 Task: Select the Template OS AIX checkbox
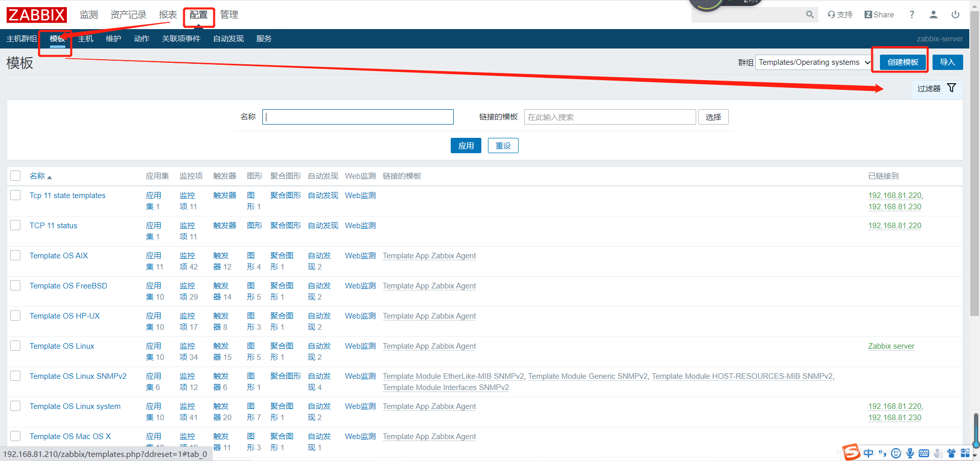click(x=15, y=255)
